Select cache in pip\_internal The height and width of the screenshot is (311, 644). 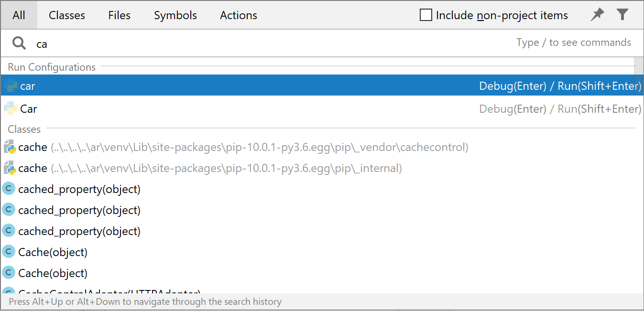click(x=322, y=168)
